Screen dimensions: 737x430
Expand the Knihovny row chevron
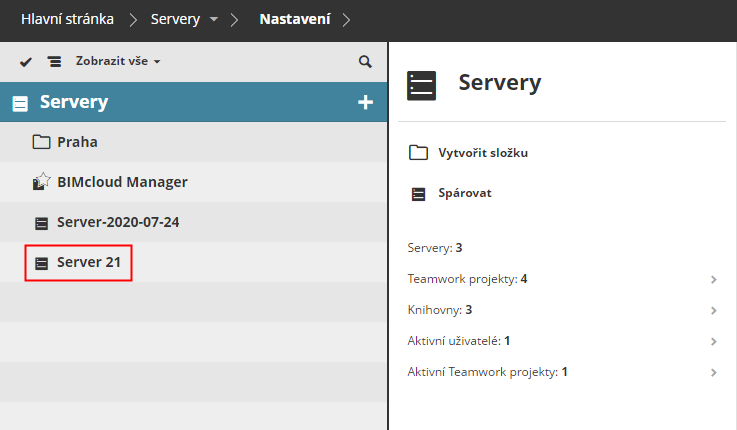coord(714,310)
